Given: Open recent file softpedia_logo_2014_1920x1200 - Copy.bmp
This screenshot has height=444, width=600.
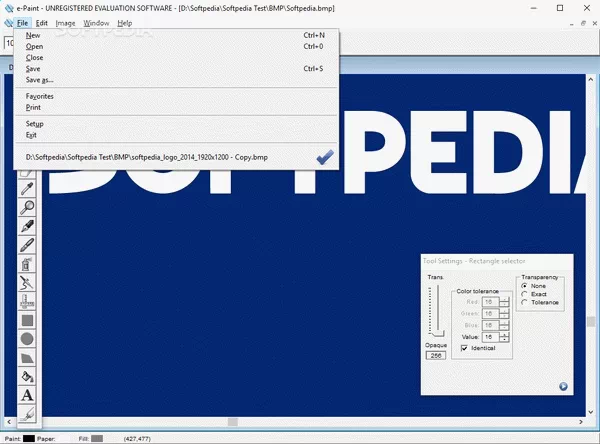Looking at the screenshot, I should [x=176, y=157].
